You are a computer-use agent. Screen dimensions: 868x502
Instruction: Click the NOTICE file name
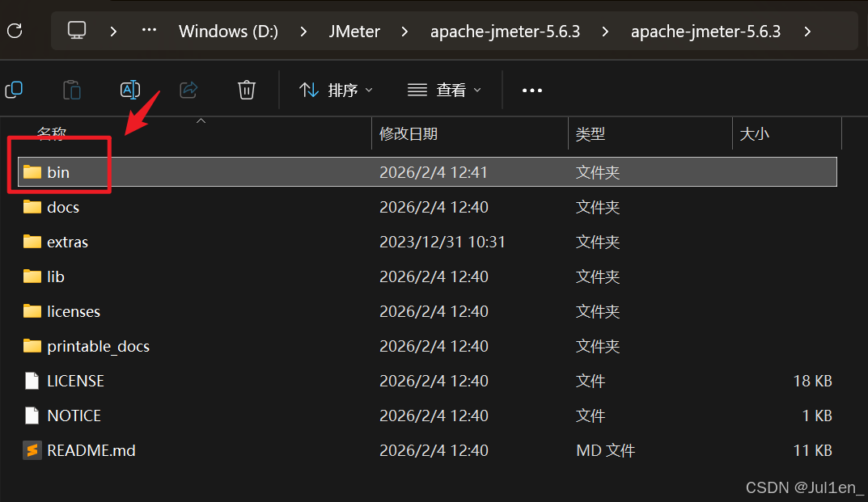74,416
